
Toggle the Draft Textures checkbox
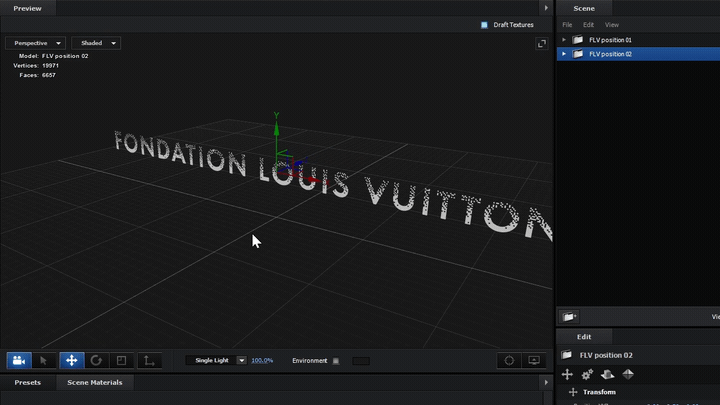click(x=484, y=25)
